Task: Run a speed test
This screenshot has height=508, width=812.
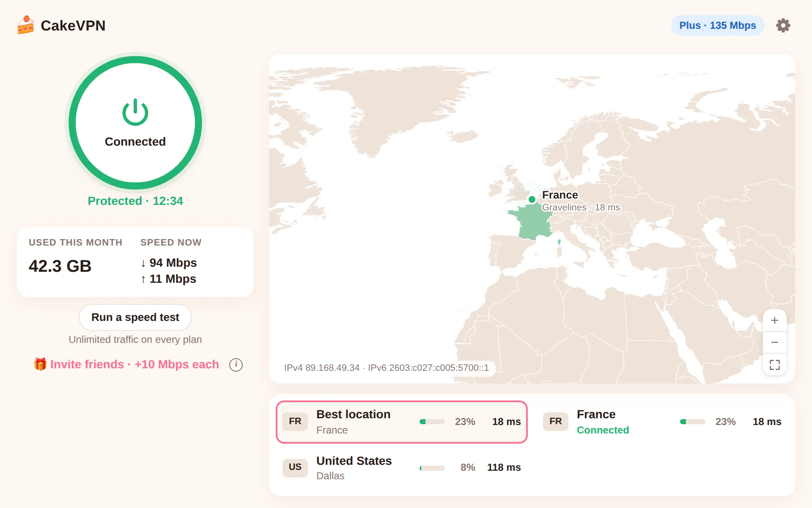Action: coord(135,317)
